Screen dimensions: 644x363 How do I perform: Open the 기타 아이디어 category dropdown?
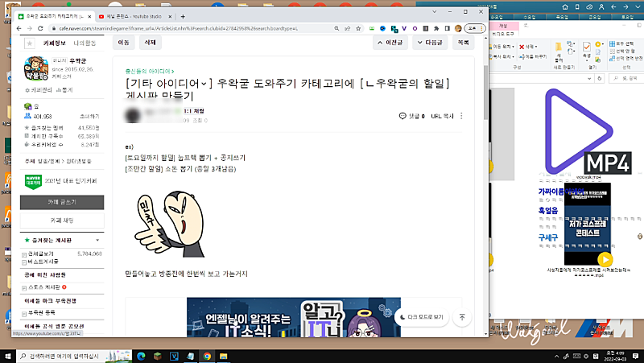click(x=168, y=84)
